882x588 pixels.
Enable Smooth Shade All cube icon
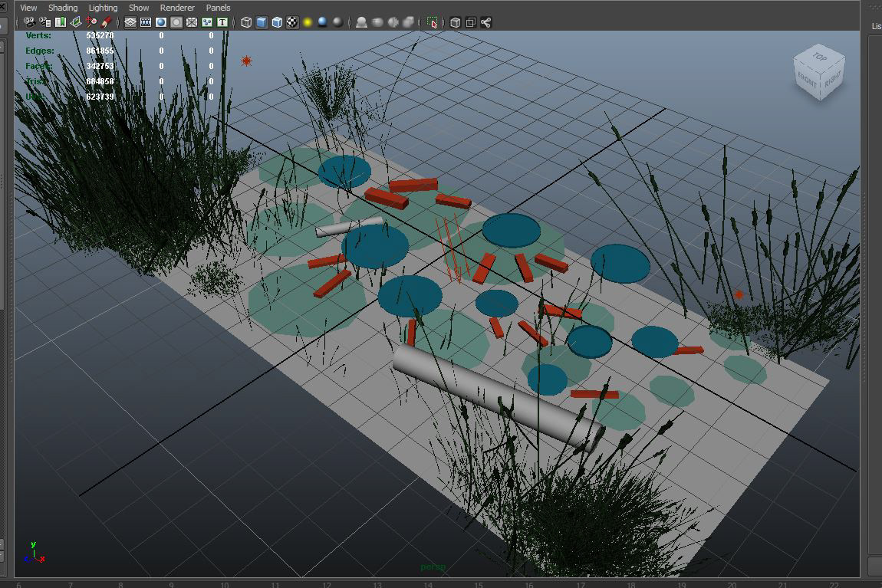point(262,22)
